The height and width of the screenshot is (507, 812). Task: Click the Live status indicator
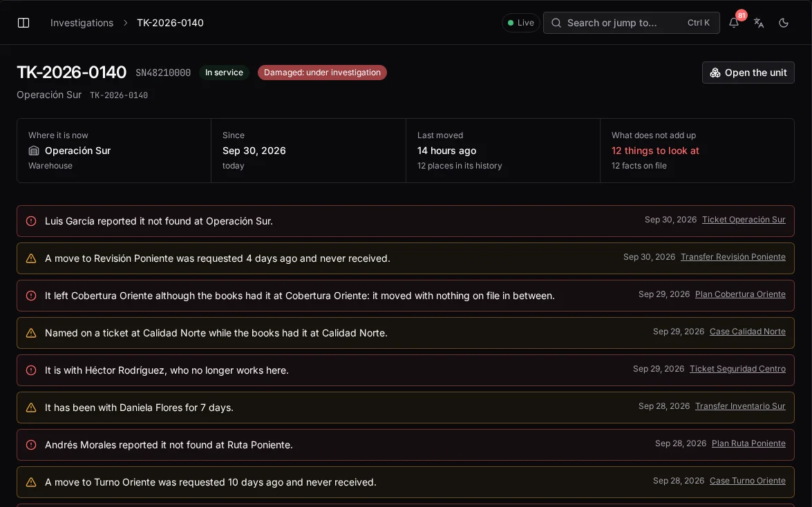coord(521,23)
